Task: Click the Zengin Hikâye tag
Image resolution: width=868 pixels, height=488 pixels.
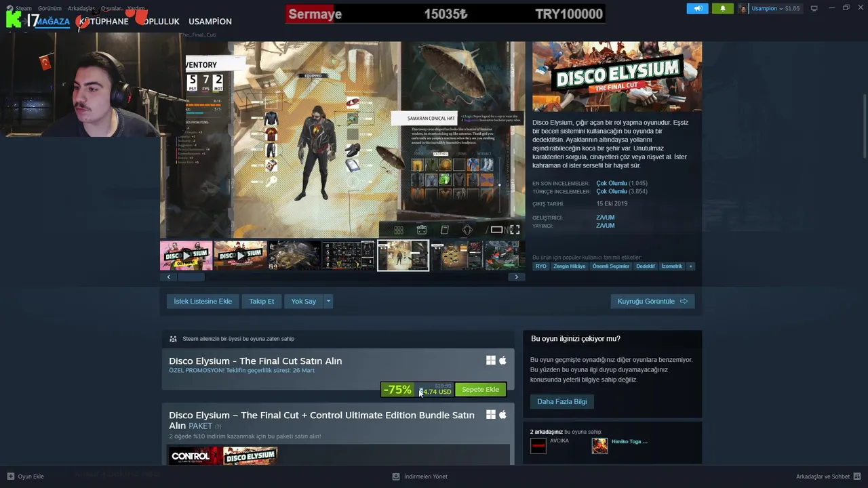Action: tap(570, 266)
